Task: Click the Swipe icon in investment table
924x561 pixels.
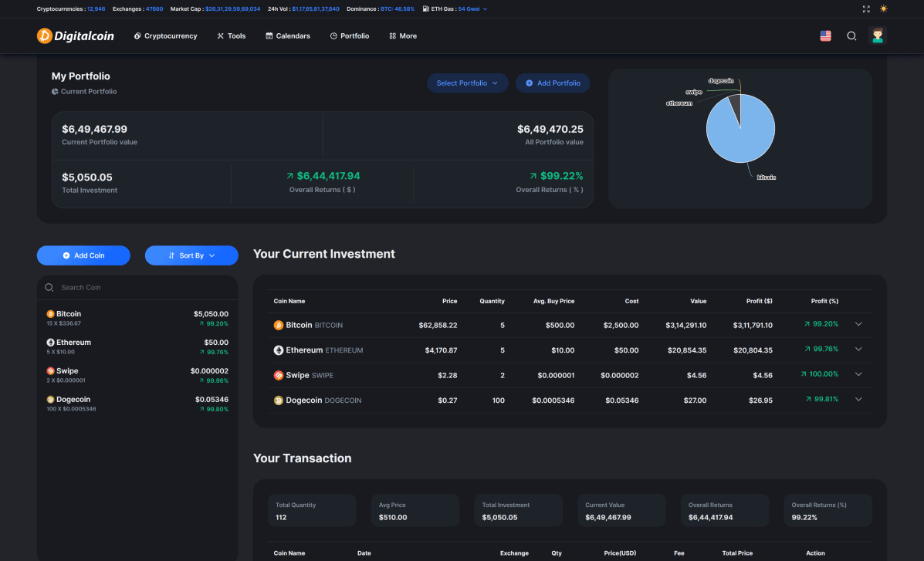Action: (x=279, y=375)
